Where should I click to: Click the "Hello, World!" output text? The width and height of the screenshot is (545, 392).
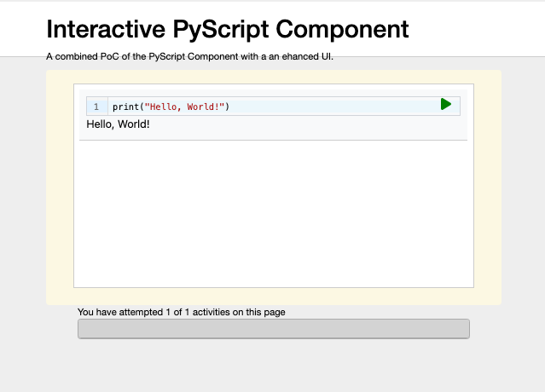click(x=119, y=124)
